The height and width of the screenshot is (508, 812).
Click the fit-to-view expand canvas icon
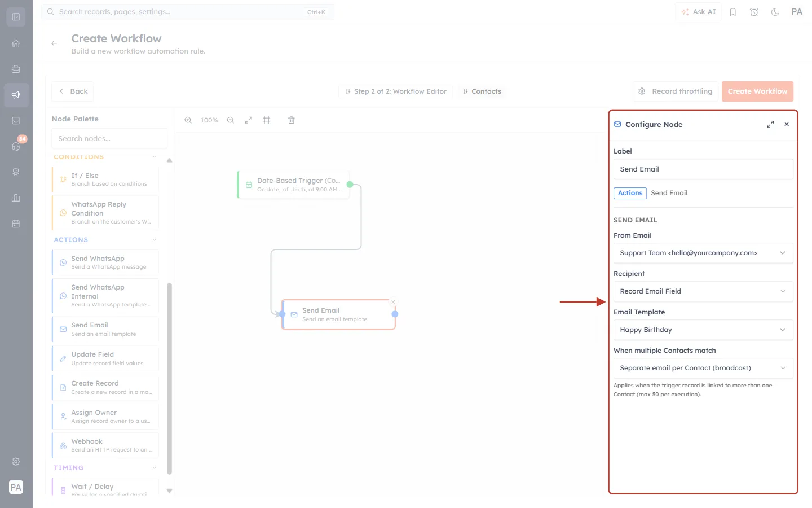click(249, 120)
